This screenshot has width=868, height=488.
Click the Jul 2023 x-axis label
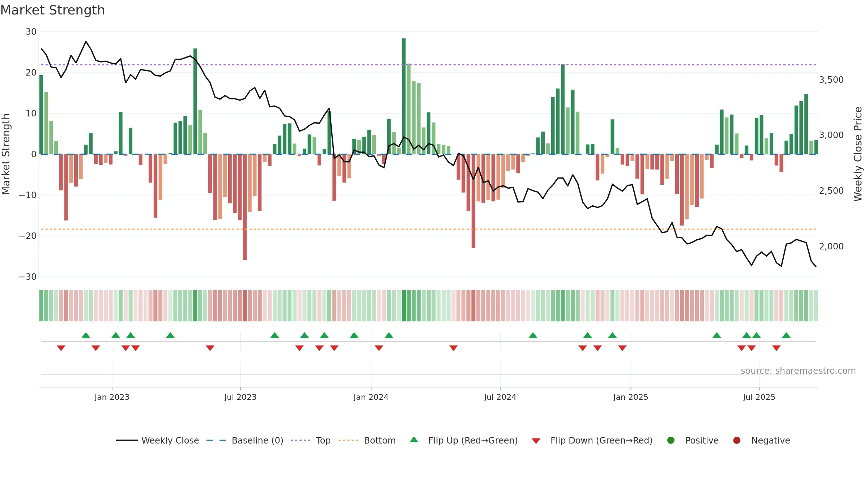click(x=240, y=397)
